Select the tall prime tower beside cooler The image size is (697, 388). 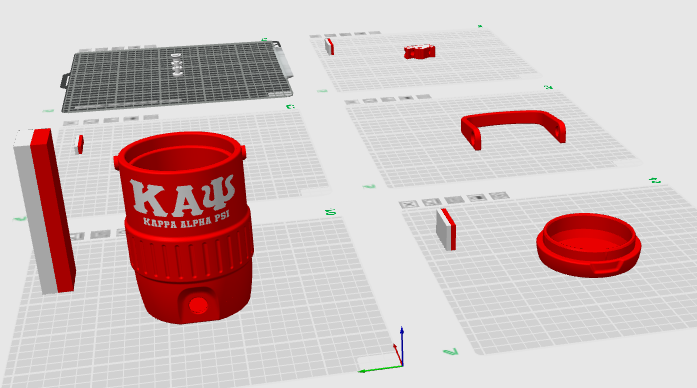click(x=44, y=211)
